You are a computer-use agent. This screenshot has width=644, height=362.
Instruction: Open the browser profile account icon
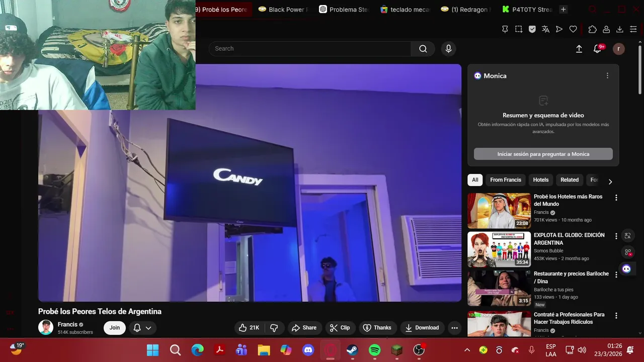click(x=606, y=29)
